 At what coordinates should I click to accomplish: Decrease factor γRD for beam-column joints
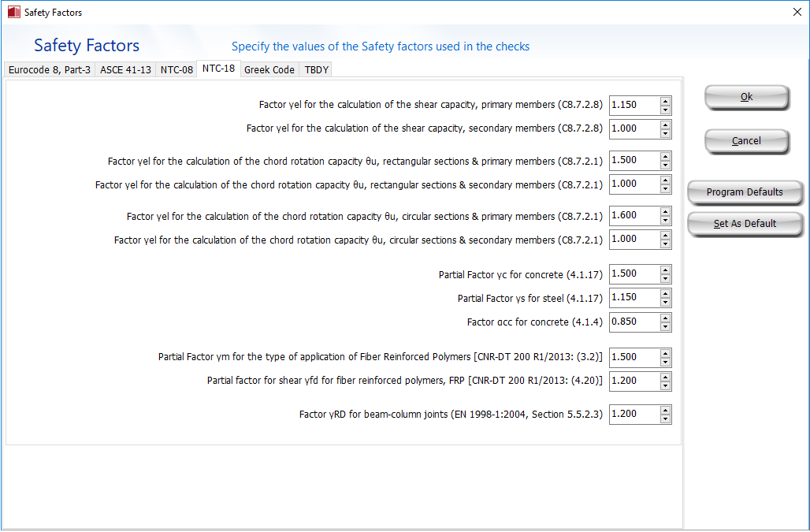(666, 419)
